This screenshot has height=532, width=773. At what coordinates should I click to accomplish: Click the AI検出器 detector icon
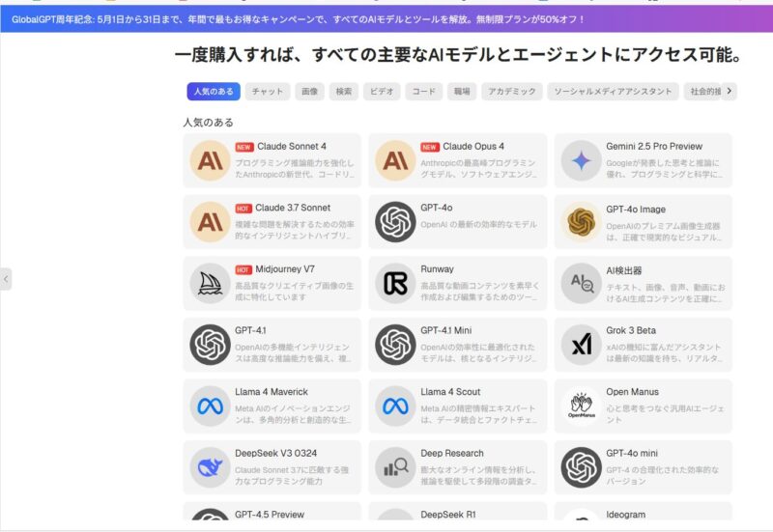[582, 283]
